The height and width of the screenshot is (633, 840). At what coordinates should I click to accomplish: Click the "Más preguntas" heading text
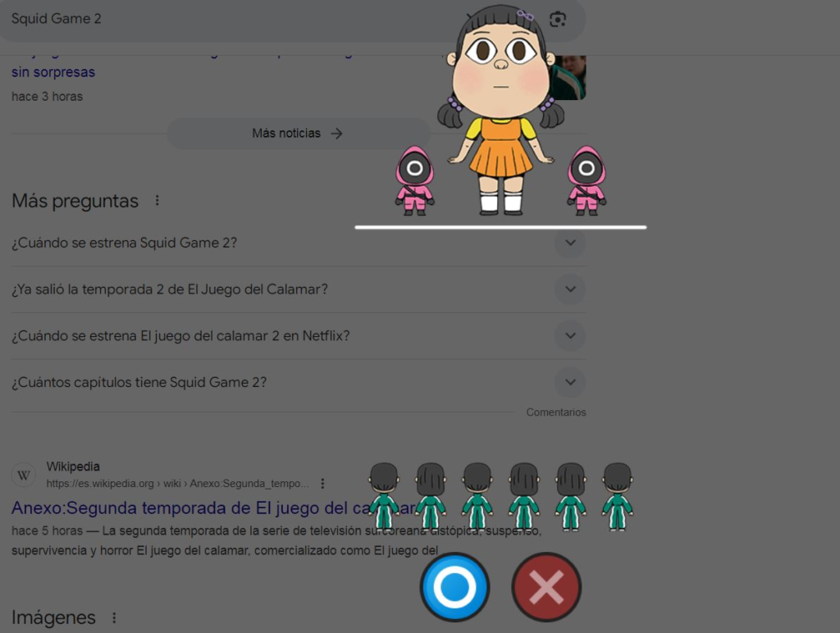pyautogui.click(x=75, y=201)
